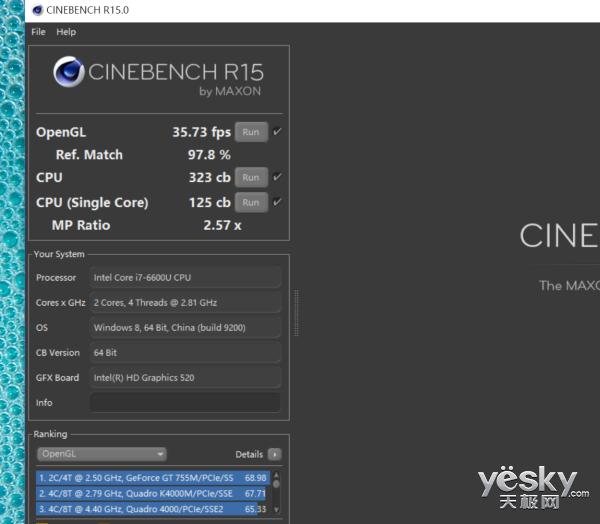Click the panel splitter handle dots
Viewport: 600px width, 524px height.
(296, 313)
